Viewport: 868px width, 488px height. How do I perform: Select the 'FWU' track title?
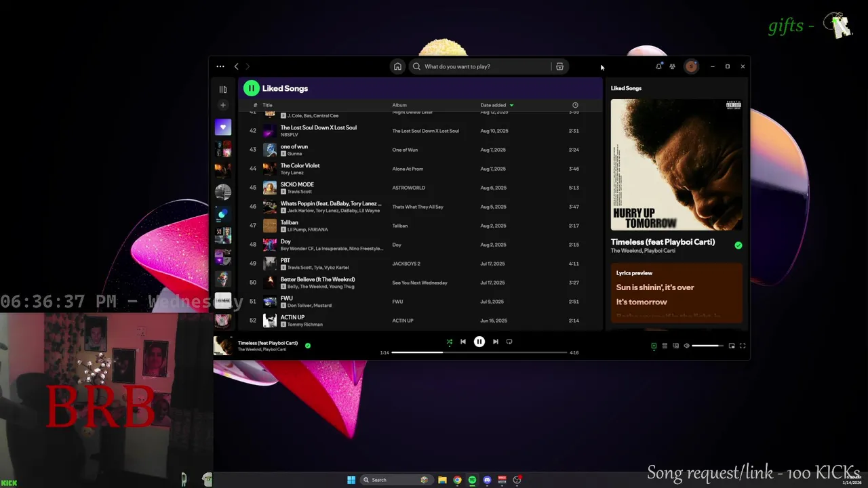[x=287, y=298]
